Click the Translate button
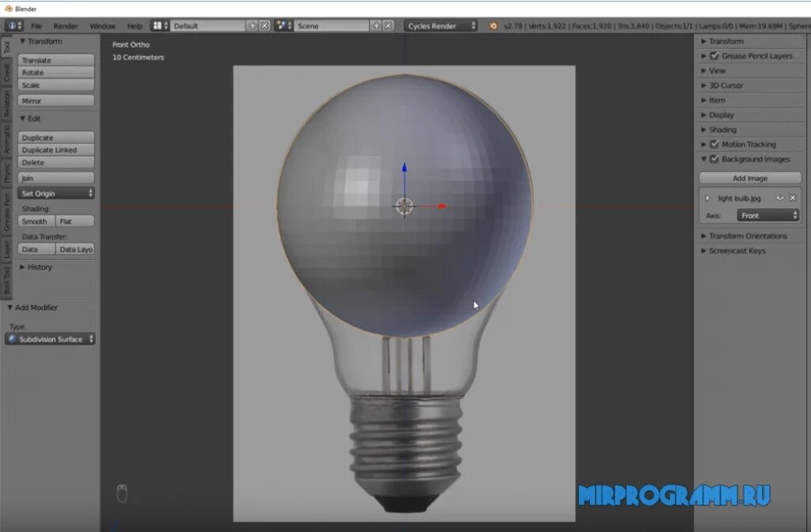 tap(56, 60)
